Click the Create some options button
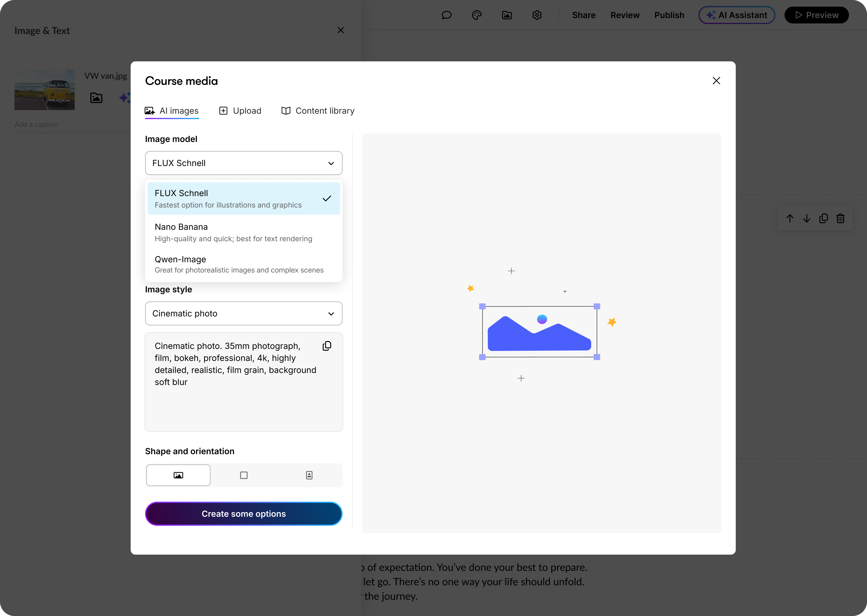 click(243, 514)
